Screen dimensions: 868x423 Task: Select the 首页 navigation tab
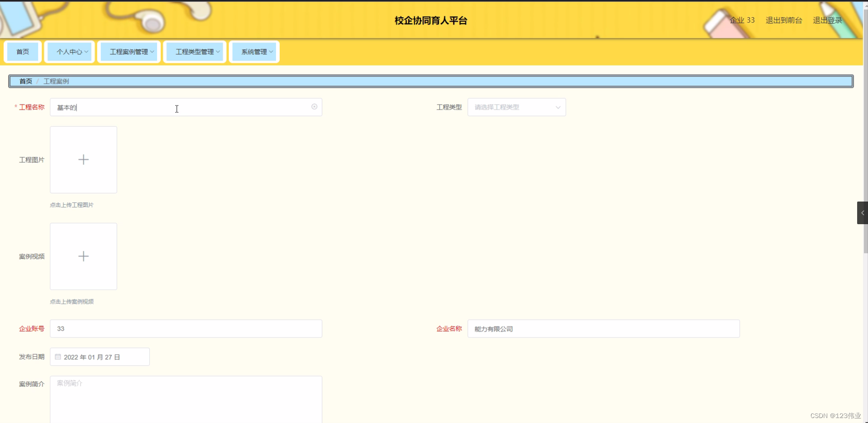click(22, 52)
